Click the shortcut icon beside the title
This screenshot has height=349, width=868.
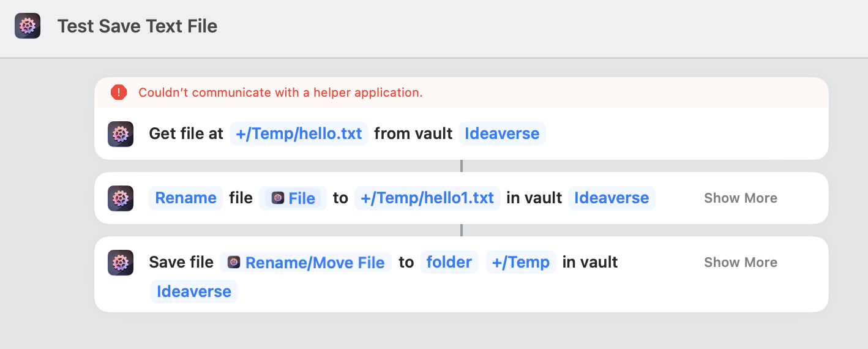pos(28,26)
